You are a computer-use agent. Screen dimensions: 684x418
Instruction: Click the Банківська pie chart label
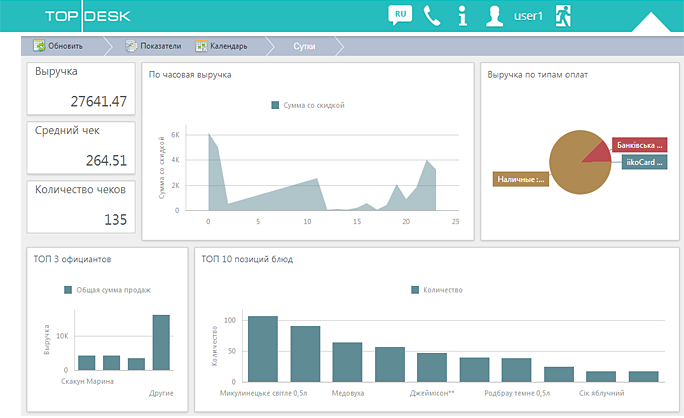pos(640,145)
